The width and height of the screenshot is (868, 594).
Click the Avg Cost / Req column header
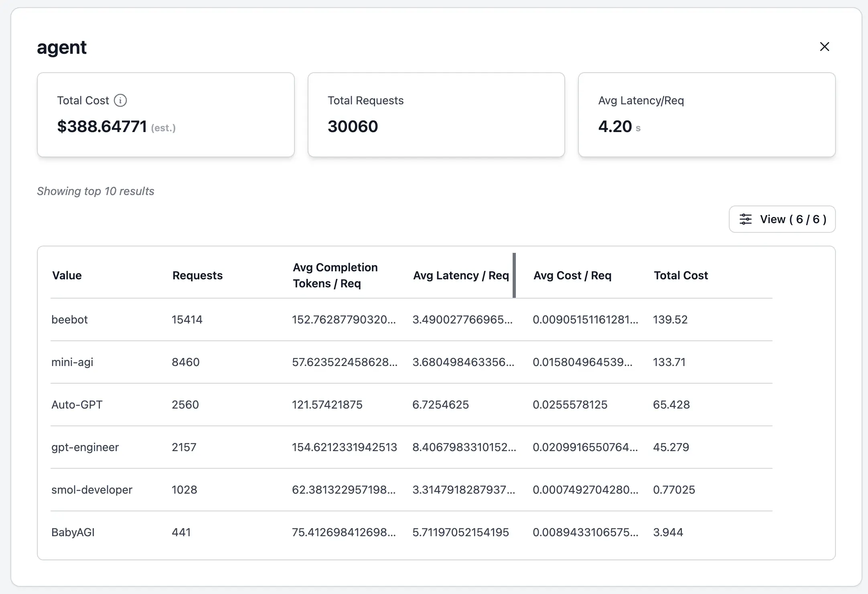click(572, 275)
